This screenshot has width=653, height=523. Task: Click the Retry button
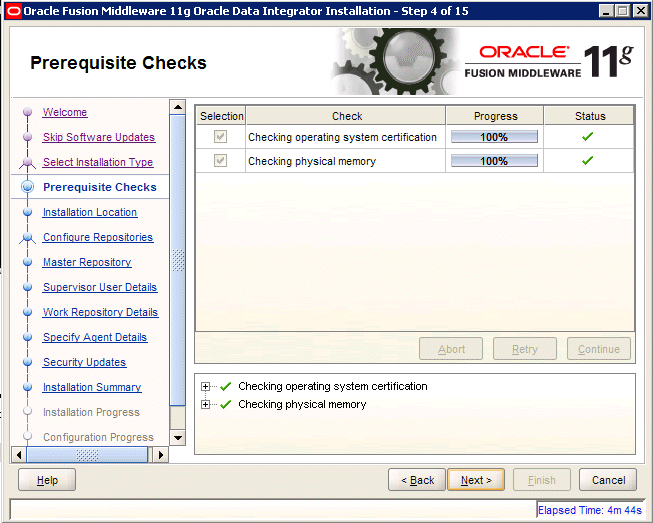click(x=525, y=349)
